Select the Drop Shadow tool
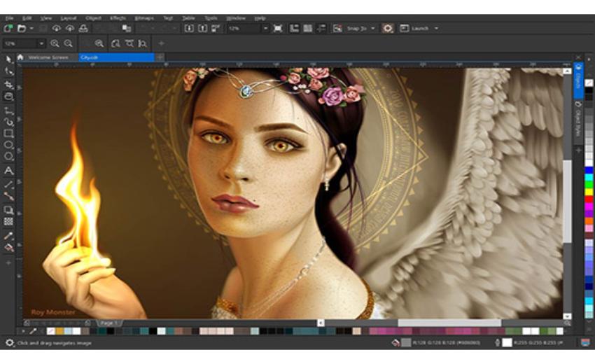Viewport: 595px width, 364px height. click(8, 210)
